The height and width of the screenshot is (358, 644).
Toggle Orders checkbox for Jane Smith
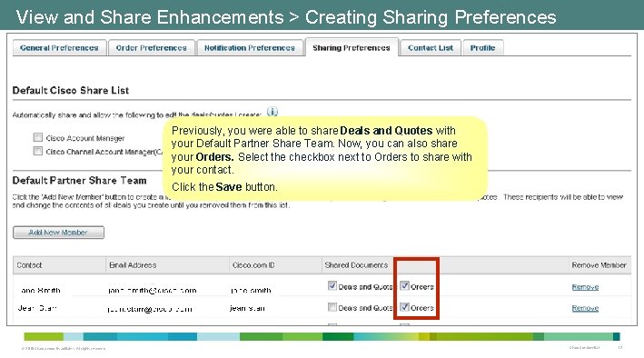(404, 285)
